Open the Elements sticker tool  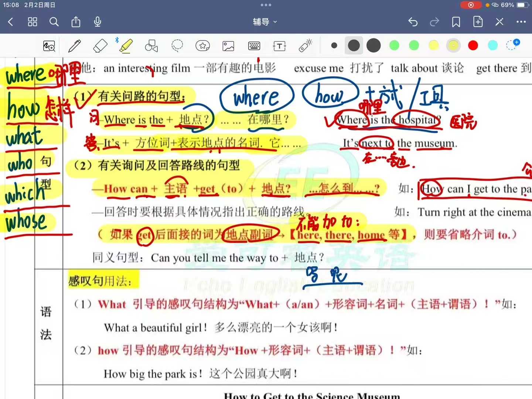[202, 46]
